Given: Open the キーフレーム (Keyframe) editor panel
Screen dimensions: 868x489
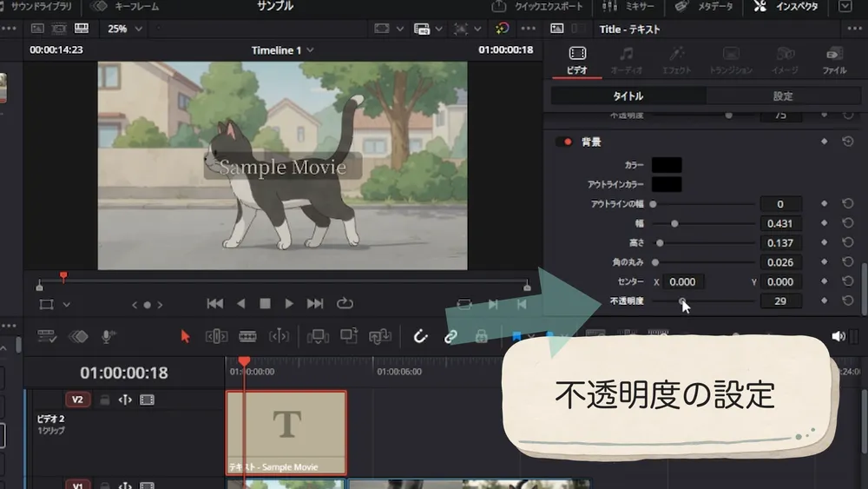Looking at the screenshot, I should tap(124, 6).
